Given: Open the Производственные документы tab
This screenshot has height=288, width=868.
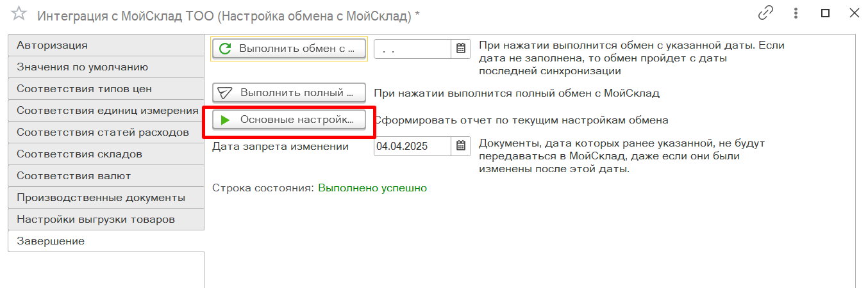Looking at the screenshot, I should pos(106,198).
